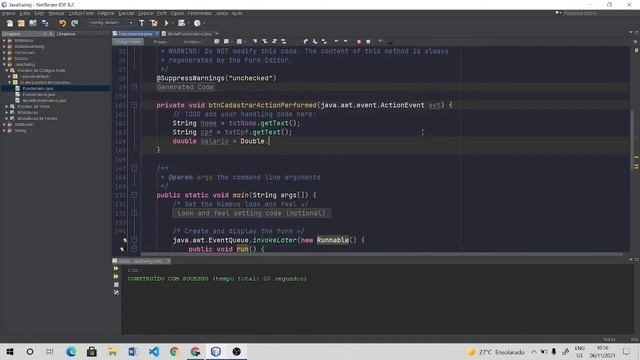Open the Refatorar menu
This screenshot has width=640, height=360.
click(106, 13)
